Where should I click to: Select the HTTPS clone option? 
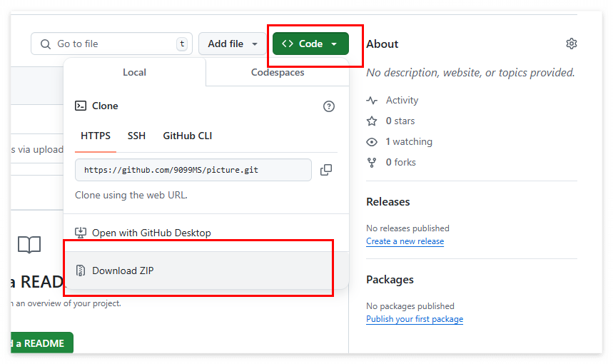pos(96,136)
